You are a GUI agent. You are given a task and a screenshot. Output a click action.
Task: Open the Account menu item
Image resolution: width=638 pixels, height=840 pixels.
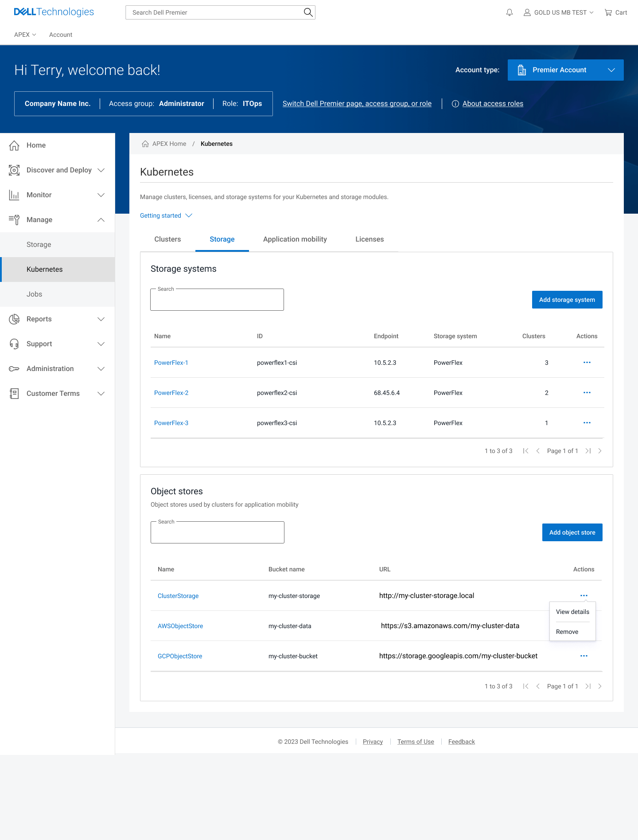61,35
